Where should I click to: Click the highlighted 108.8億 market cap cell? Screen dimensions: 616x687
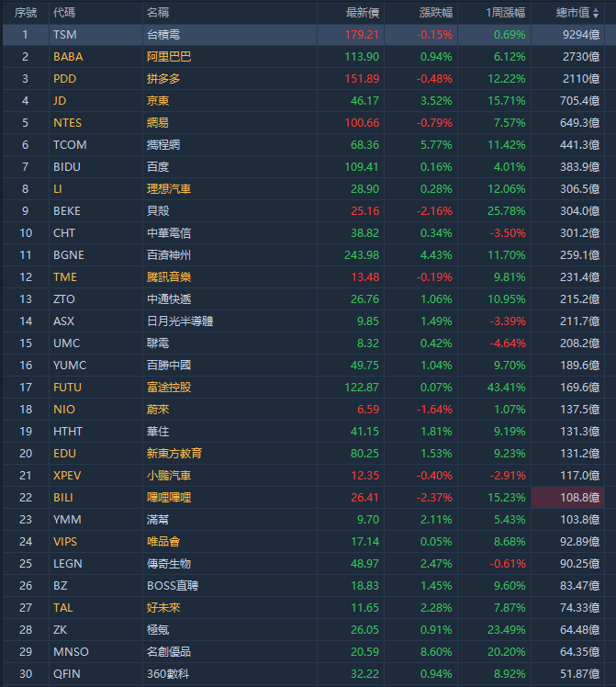point(568,498)
